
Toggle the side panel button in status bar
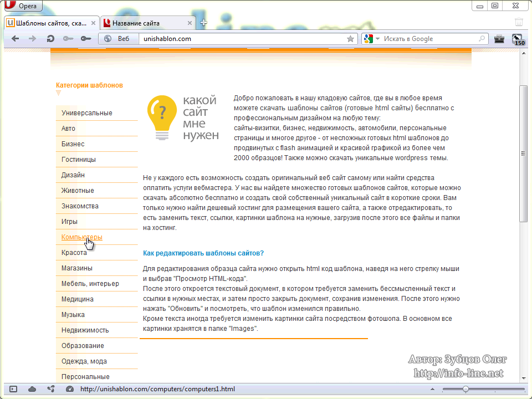coord(14,389)
